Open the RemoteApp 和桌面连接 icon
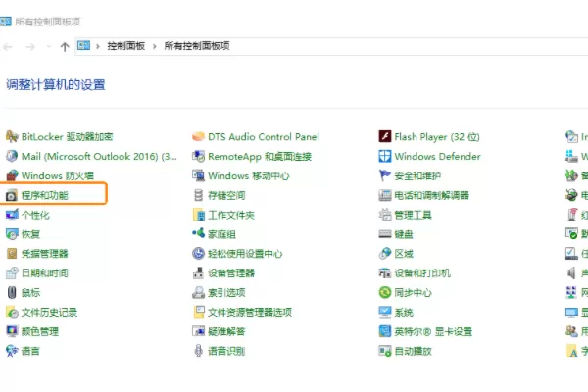The width and height of the screenshot is (588, 392). point(198,156)
